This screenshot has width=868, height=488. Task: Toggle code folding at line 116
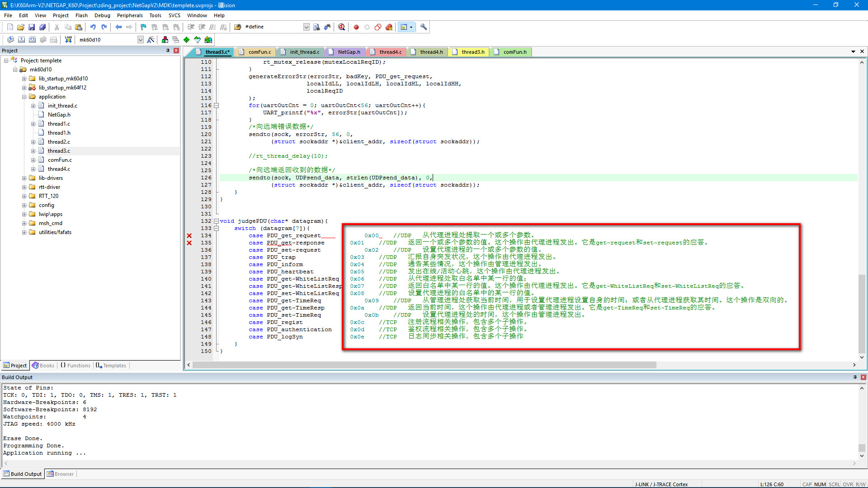pos(217,105)
